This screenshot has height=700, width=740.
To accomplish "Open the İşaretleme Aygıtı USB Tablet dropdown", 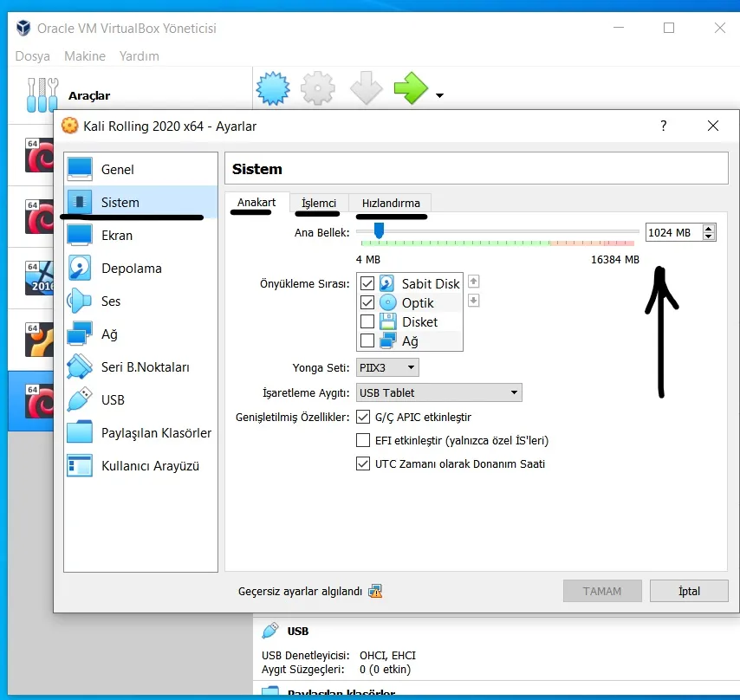I will pos(439,392).
